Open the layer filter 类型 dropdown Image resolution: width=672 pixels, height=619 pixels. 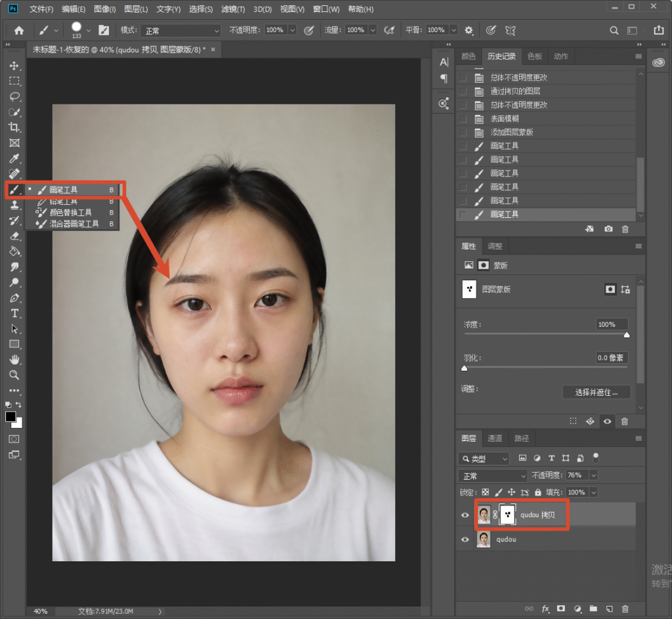(x=483, y=459)
